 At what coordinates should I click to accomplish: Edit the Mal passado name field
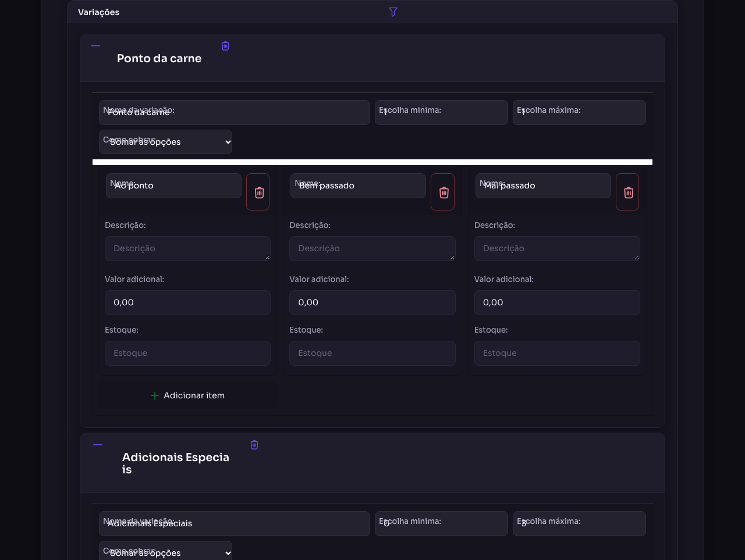[543, 186]
